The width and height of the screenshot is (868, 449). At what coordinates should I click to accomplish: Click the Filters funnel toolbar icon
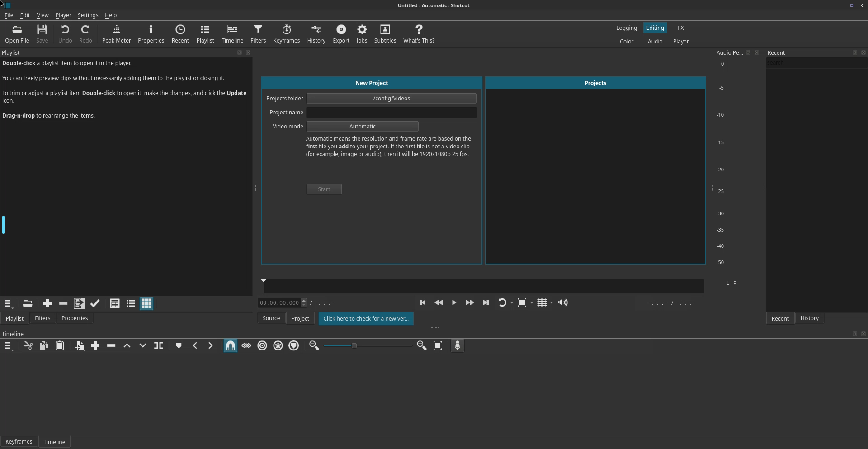(258, 34)
